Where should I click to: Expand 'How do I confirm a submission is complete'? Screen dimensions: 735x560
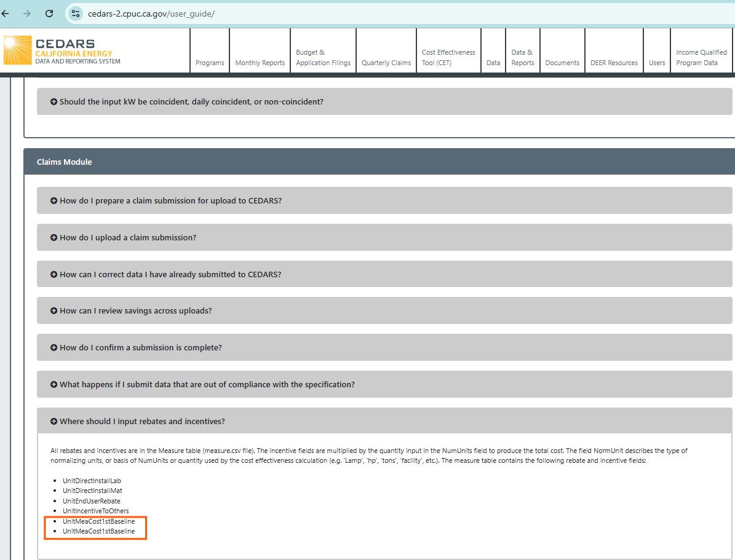[141, 348]
